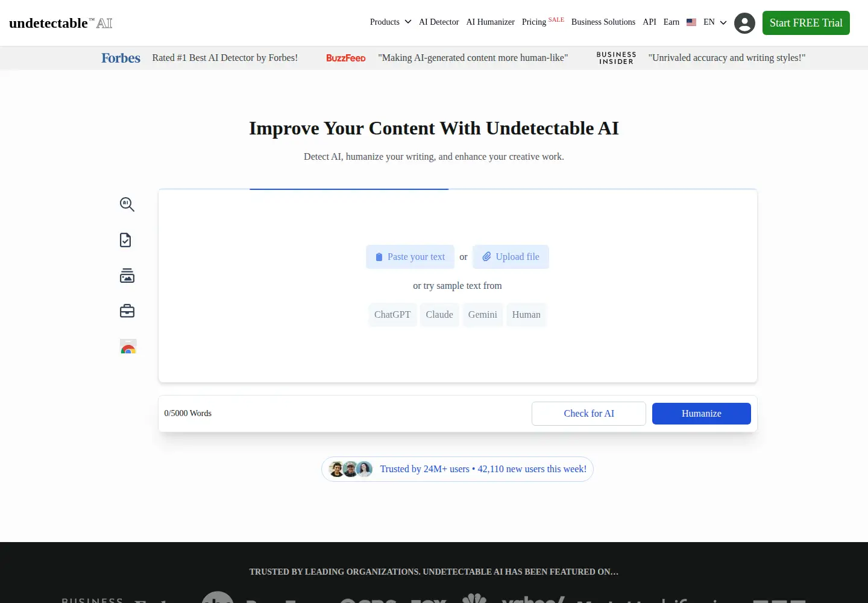Click the 0/5000 Words counter
This screenshot has height=603, width=868.
[x=188, y=414]
